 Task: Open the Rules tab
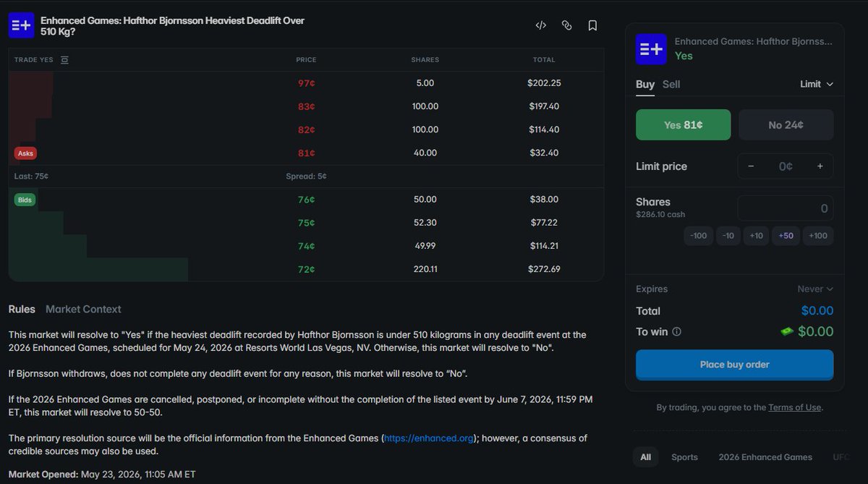[22, 309]
